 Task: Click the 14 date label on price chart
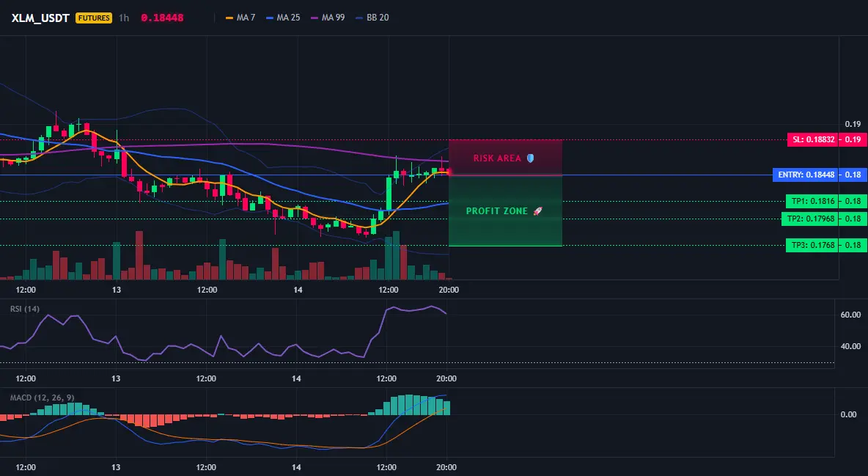(298, 290)
